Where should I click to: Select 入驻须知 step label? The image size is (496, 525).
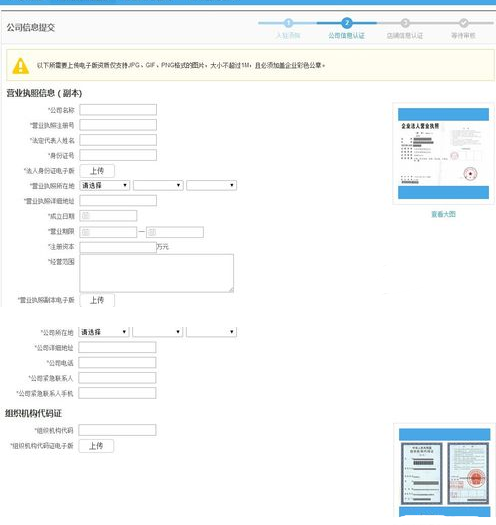coord(288,35)
